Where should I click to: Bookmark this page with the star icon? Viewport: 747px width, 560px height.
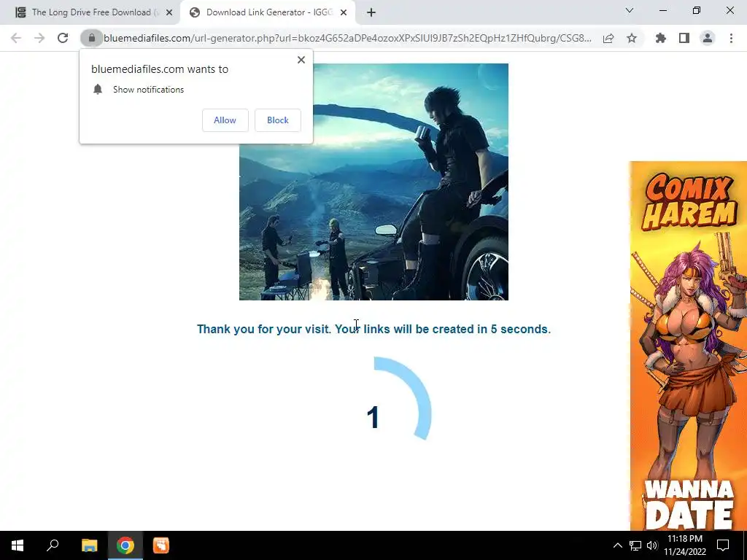pos(632,38)
